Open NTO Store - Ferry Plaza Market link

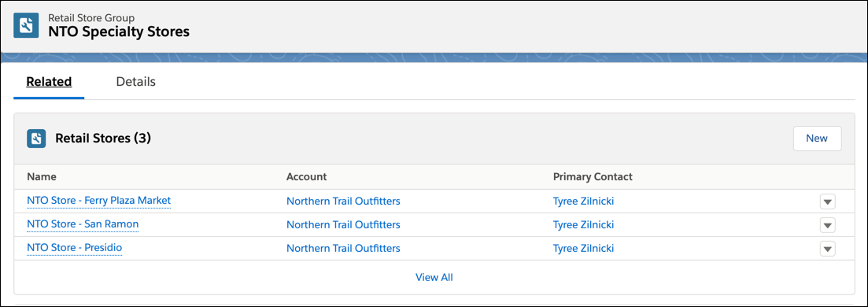click(x=98, y=201)
